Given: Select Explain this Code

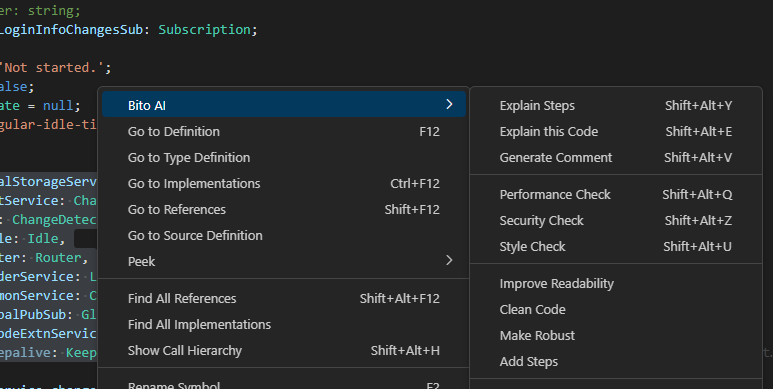Looking at the screenshot, I should click(x=616, y=132).
